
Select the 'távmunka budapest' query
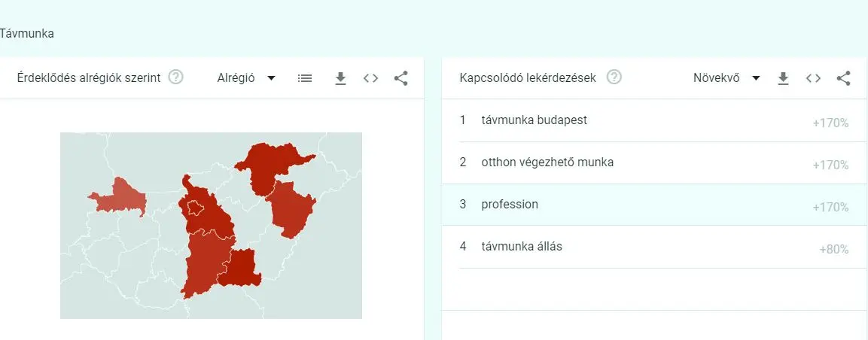tap(534, 120)
